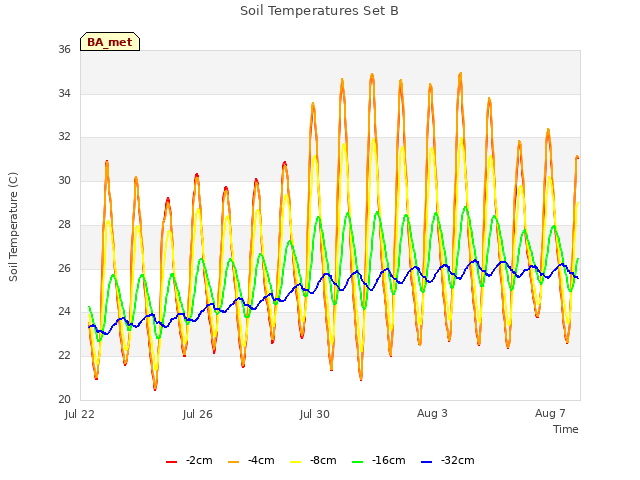Image resolution: width=640 pixels, height=480 pixels.
Task: Toggle the -2cm series in the legend
Action: click(x=189, y=461)
